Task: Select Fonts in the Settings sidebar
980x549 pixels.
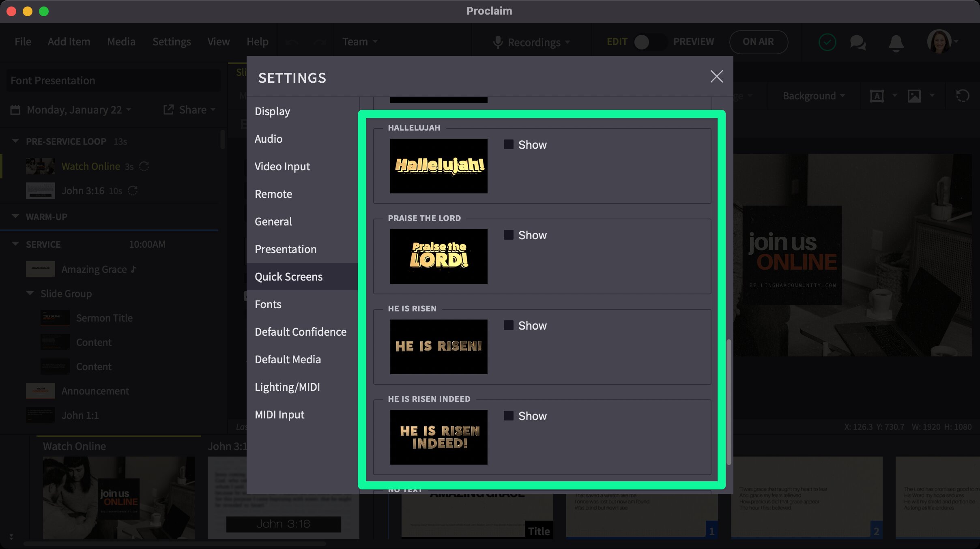Action: pos(268,304)
